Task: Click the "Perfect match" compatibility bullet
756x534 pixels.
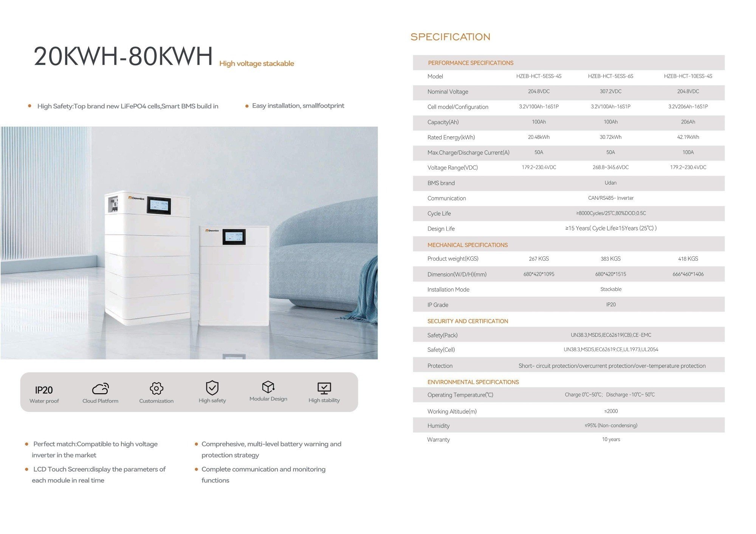Action: point(95,449)
